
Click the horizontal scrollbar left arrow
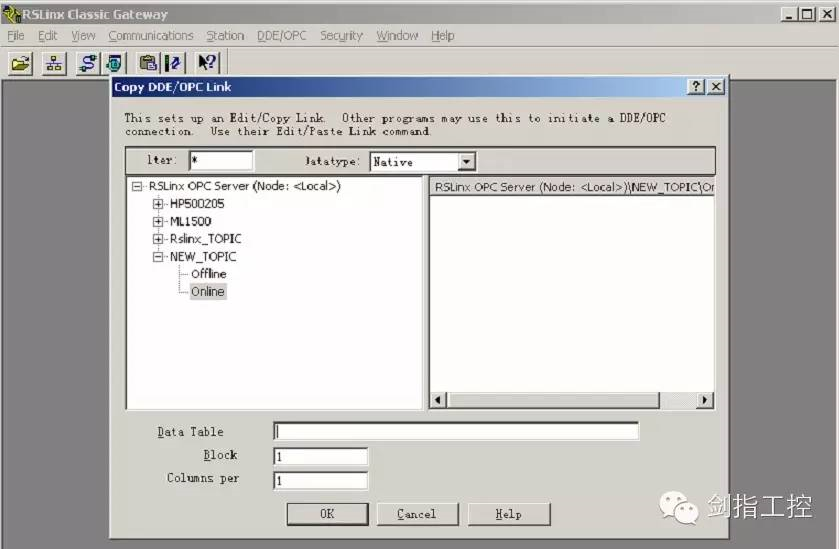coord(438,400)
